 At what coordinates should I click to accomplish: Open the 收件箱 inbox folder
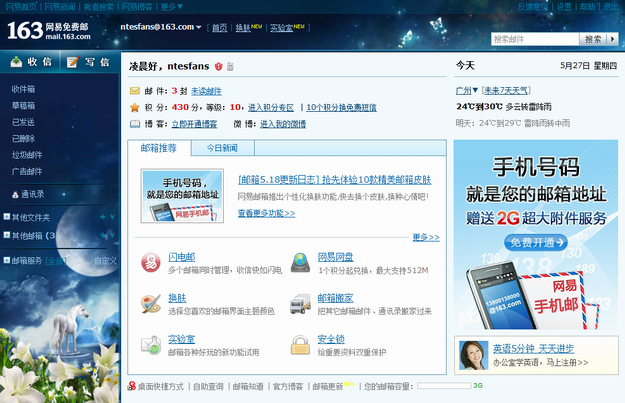point(23,89)
